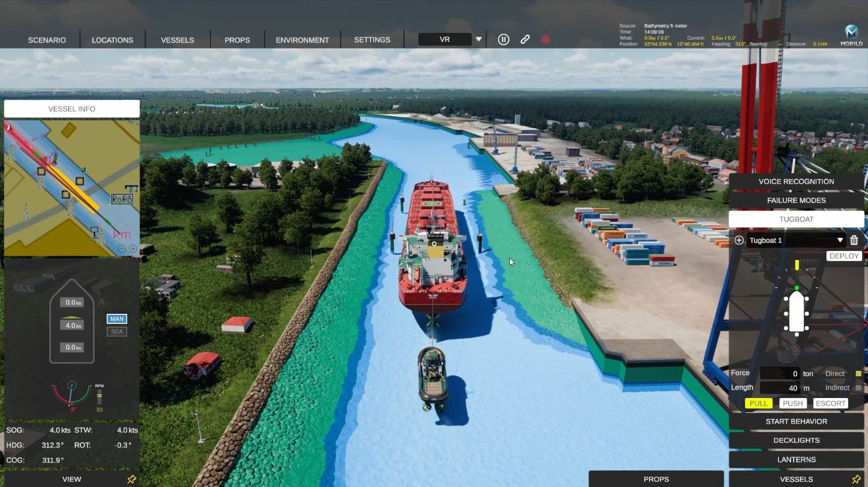868x487 pixels.
Task: Delete Tugboat 1 with trash icon
Action: tap(854, 240)
